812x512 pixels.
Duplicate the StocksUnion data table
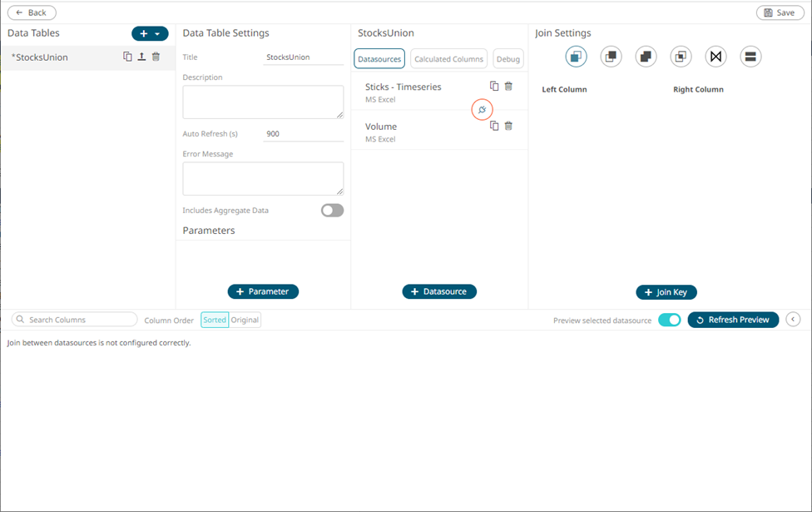pyautogui.click(x=127, y=57)
